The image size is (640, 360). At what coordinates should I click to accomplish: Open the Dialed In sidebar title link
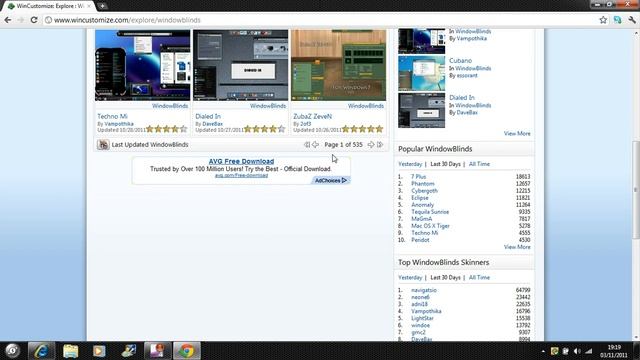click(x=462, y=98)
